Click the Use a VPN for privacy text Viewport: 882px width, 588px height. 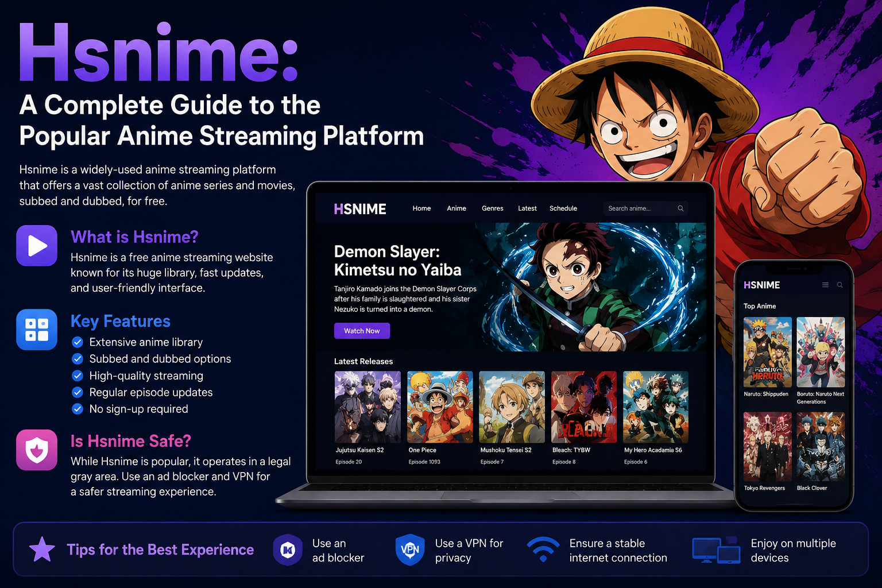469,550
